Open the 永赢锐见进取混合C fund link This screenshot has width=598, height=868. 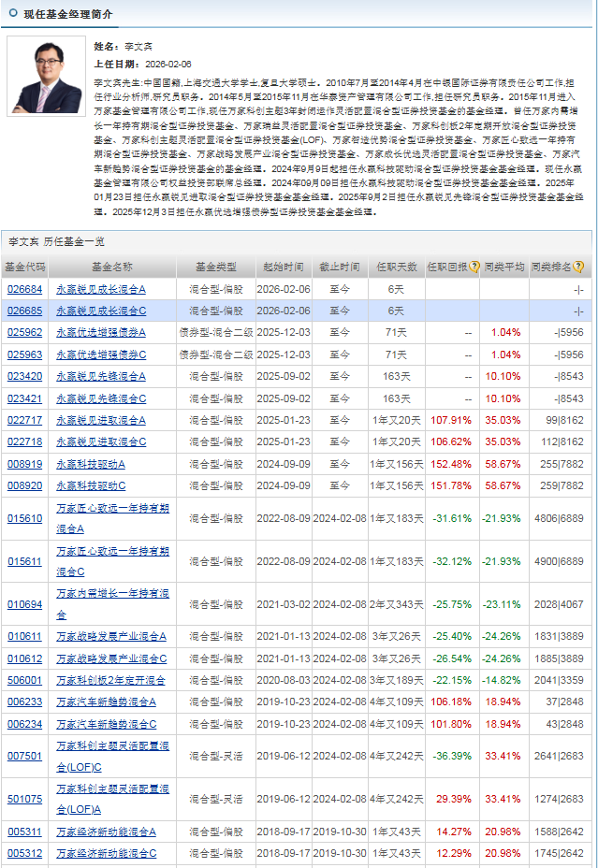coord(101,441)
